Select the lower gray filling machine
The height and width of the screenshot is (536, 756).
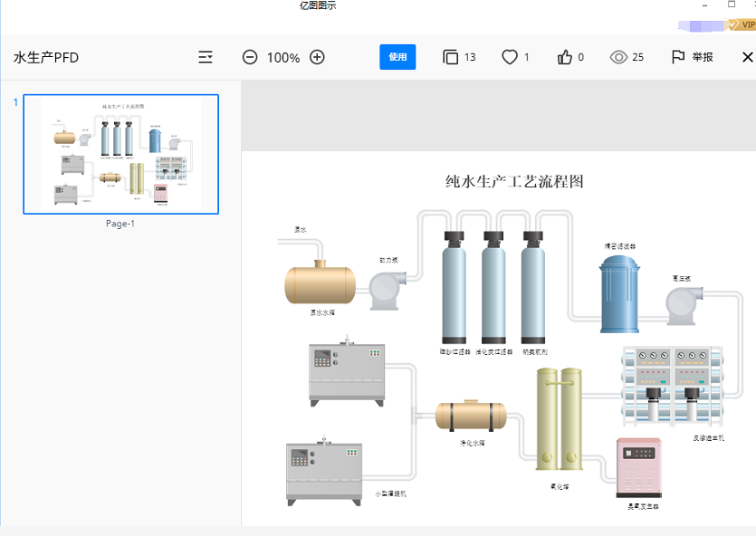[324, 473]
